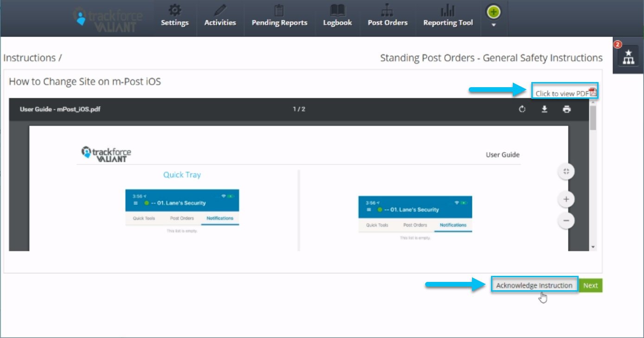The image size is (644, 338).
Task: Click the green Next button
Action: click(591, 285)
